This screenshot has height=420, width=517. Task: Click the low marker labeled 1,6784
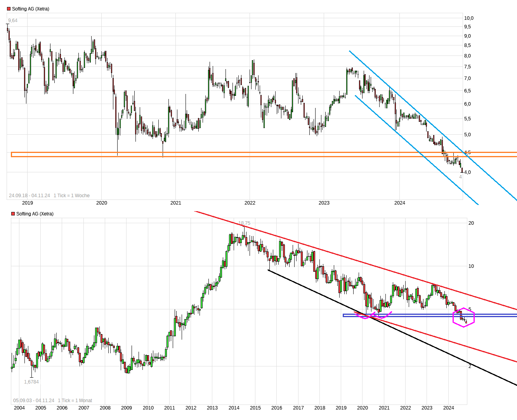(x=32, y=382)
